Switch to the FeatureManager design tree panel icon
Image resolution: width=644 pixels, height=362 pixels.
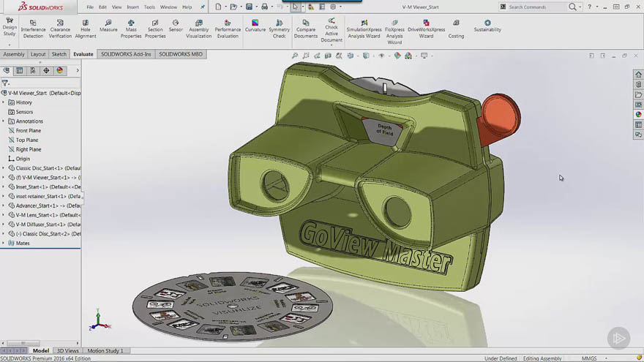pyautogui.click(x=6, y=71)
